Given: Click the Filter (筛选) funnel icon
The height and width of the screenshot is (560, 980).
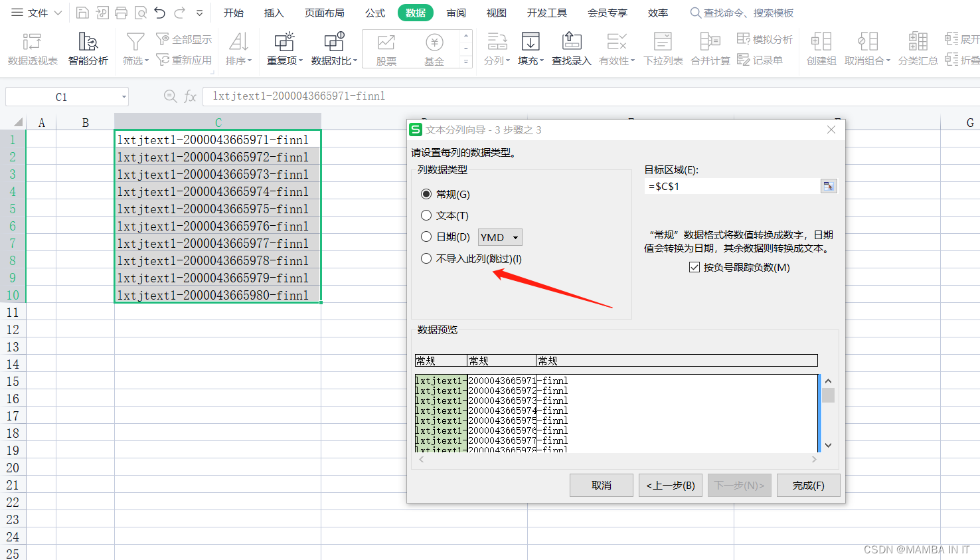Looking at the screenshot, I should click(135, 43).
